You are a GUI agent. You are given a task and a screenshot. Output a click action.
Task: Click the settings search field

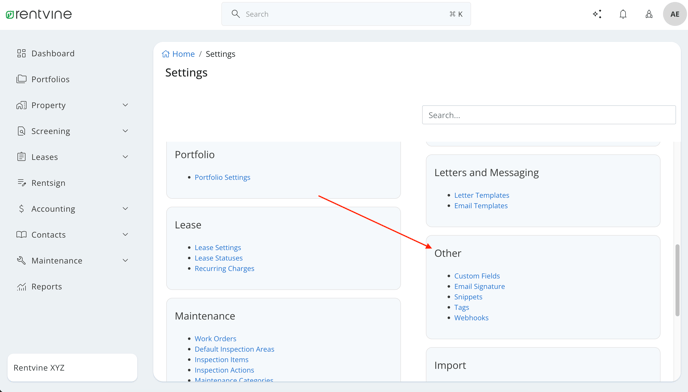point(548,115)
